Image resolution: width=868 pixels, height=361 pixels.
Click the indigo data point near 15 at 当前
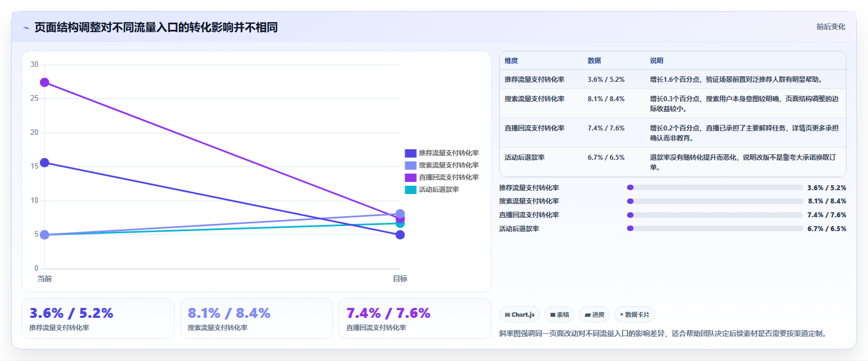tap(45, 163)
